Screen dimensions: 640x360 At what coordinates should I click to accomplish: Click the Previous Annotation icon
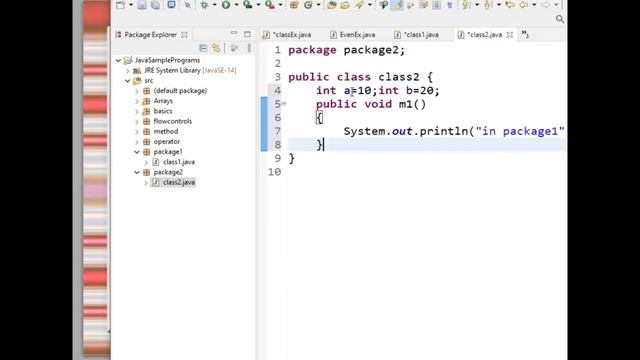(x=487, y=5)
